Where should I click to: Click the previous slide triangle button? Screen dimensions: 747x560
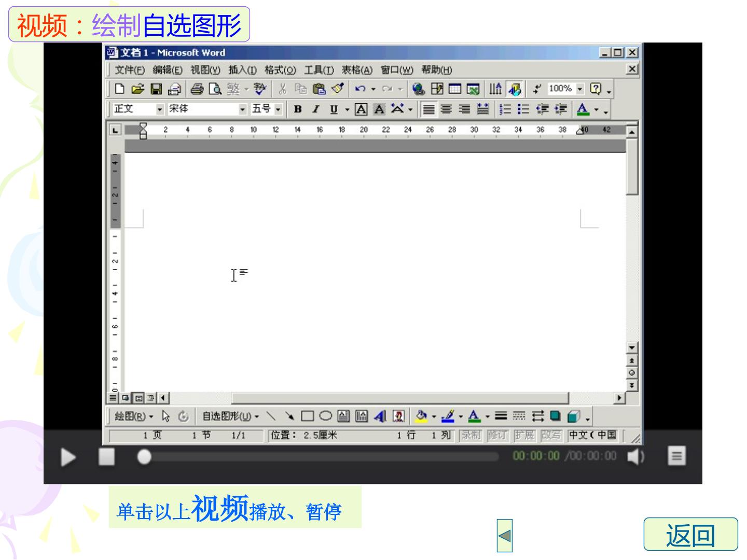[x=504, y=535]
